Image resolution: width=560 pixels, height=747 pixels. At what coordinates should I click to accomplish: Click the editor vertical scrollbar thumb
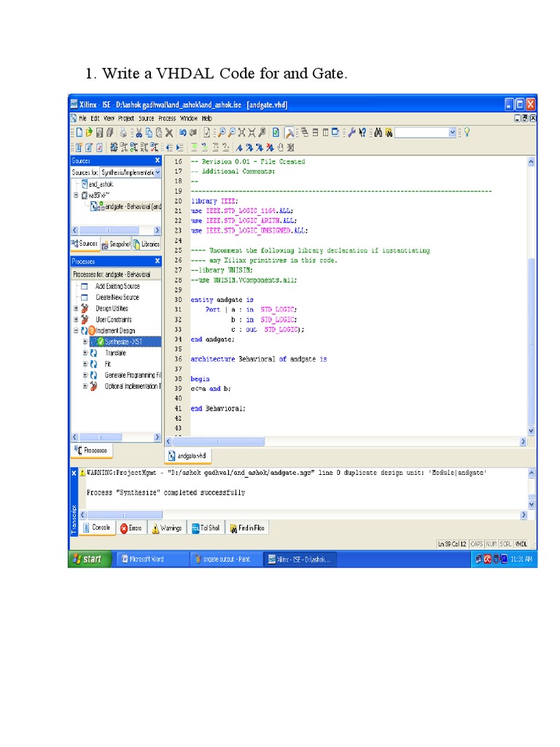click(531, 341)
